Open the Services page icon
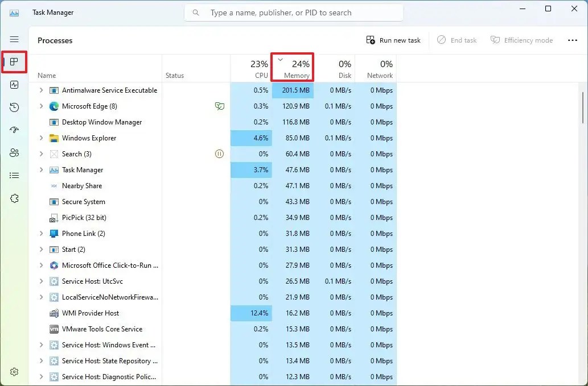This screenshot has height=386, width=588. (x=14, y=198)
